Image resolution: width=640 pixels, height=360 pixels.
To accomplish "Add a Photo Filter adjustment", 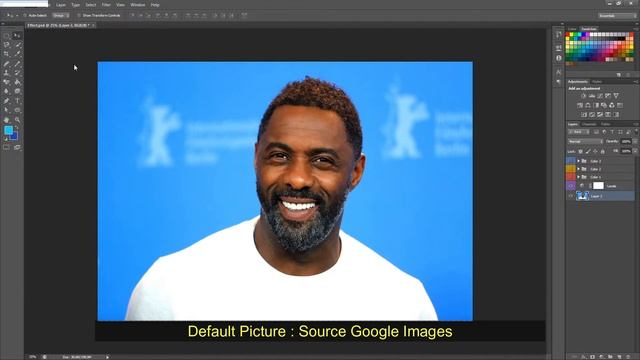I will pyautogui.click(x=604, y=105).
